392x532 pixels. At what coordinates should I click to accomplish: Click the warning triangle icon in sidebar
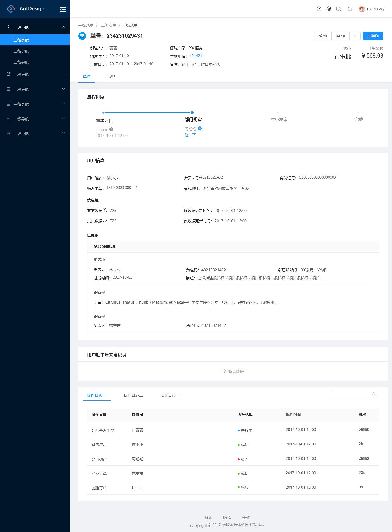coord(8,133)
